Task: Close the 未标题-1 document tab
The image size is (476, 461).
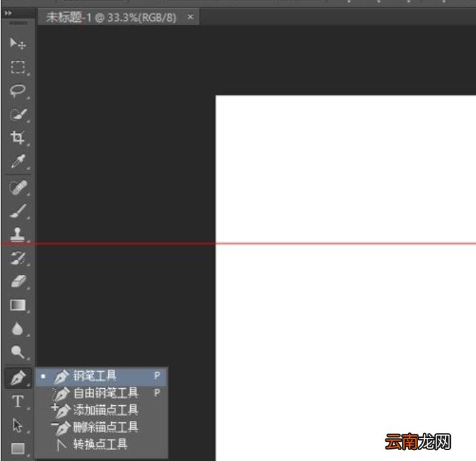Action: (x=191, y=17)
